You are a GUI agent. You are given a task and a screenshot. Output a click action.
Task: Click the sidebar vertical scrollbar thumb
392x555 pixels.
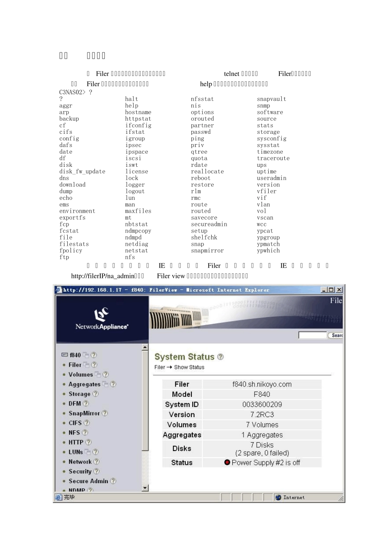[145, 401]
